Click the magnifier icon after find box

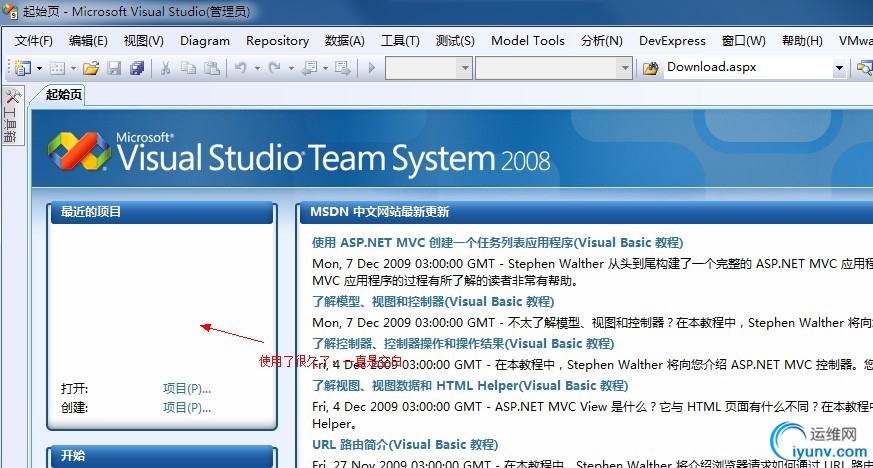865,68
